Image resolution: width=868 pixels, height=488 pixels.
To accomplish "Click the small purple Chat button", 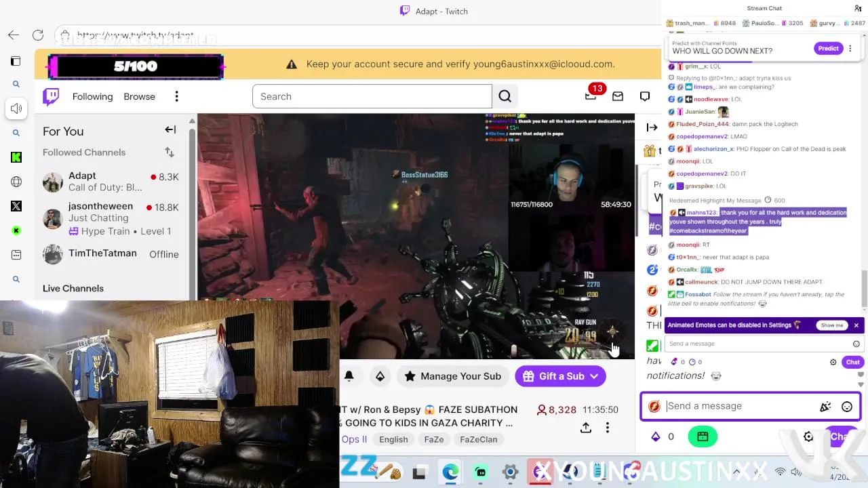I will pos(852,363).
